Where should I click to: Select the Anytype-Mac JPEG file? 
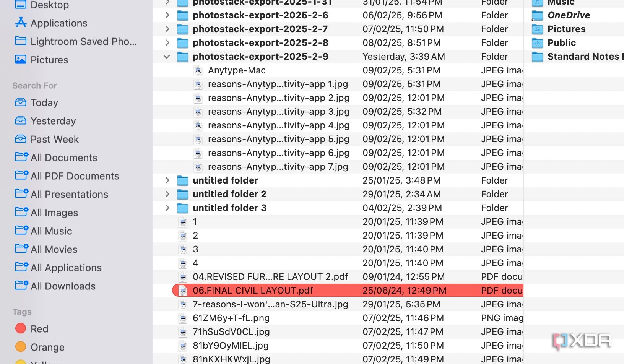click(236, 70)
